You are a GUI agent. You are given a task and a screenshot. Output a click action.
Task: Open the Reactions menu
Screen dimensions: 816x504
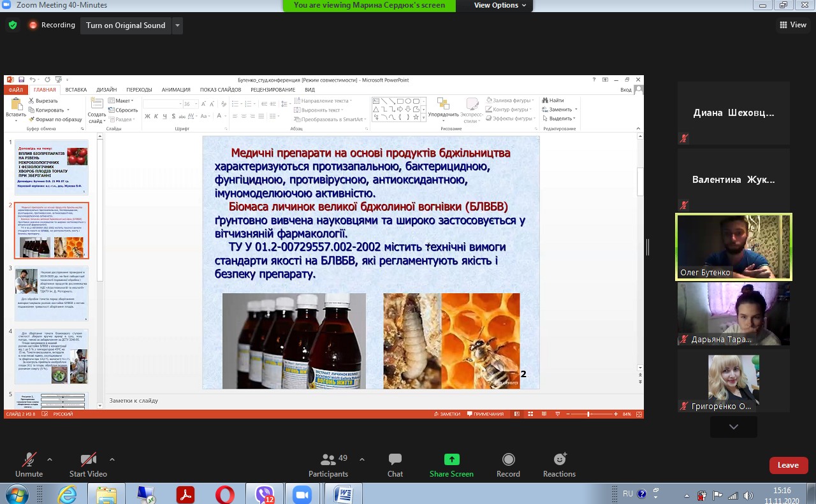(x=559, y=465)
